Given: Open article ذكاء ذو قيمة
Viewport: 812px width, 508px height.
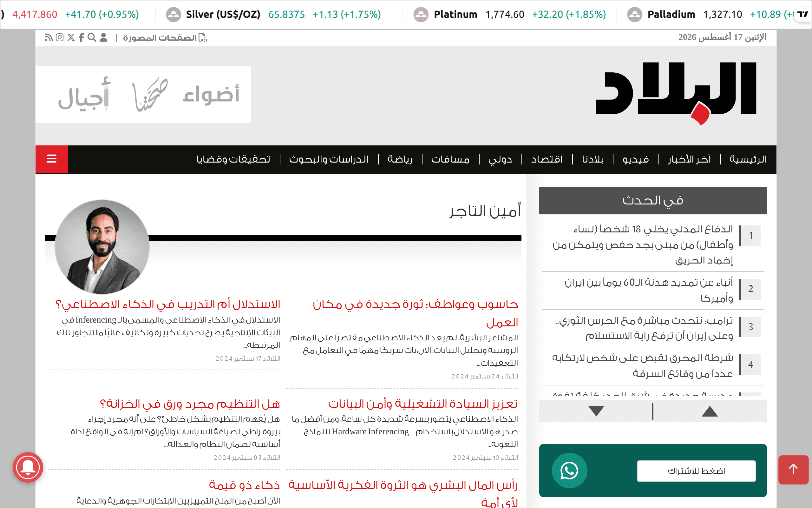Looking at the screenshot, I should coord(244,485).
